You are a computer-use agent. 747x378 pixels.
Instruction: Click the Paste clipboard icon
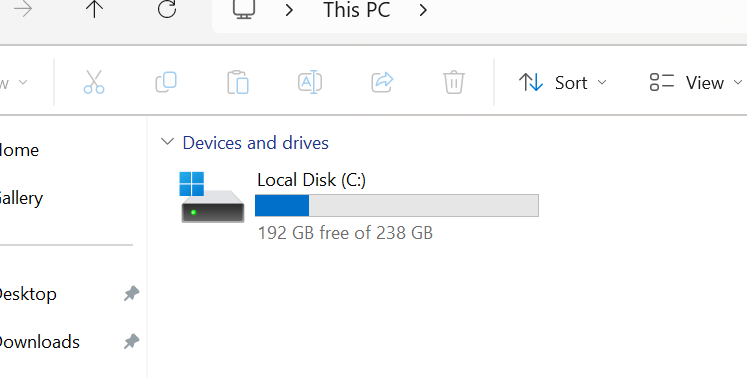click(238, 82)
